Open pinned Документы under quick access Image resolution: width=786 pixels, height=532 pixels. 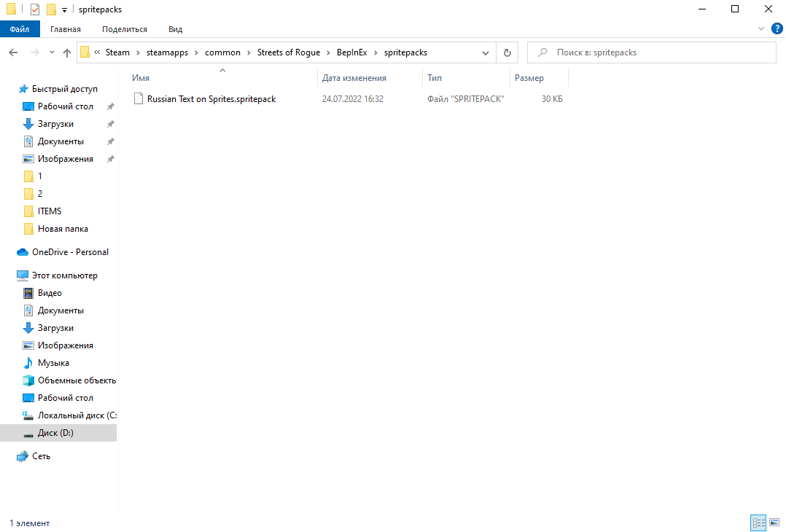pos(60,141)
